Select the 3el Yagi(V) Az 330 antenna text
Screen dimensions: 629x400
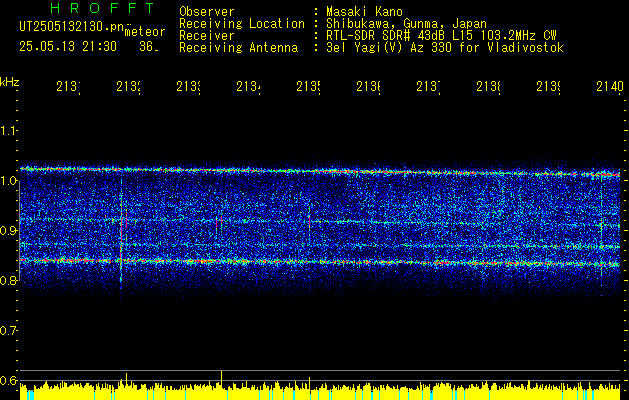point(444,48)
